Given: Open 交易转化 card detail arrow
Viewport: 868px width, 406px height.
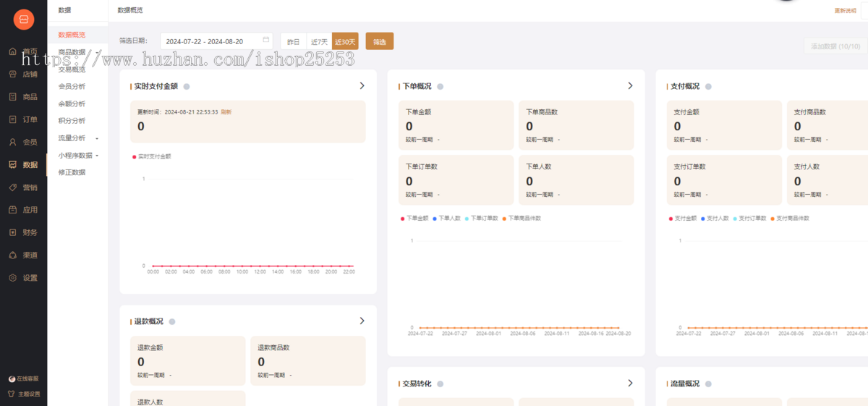Looking at the screenshot, I should (x=630, y=383).
